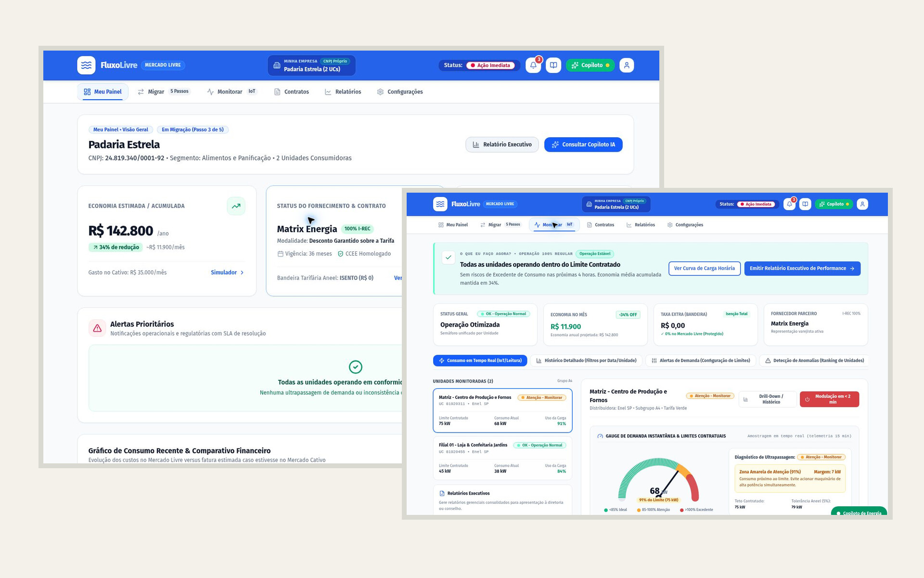Viewport: 924px width, 578px height.
Task: Click Alertas Prioritários warning triangle icon
Action: click(x=97, y=328)
